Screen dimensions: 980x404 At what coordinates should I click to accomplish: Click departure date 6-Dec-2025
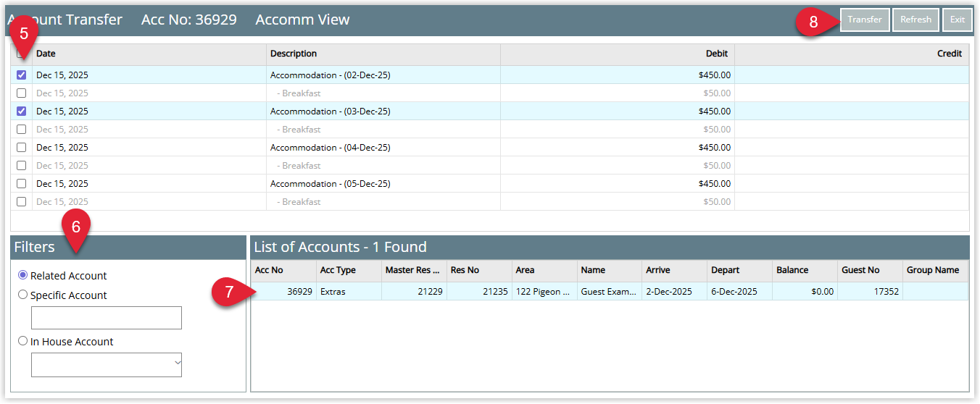(740, 291)
